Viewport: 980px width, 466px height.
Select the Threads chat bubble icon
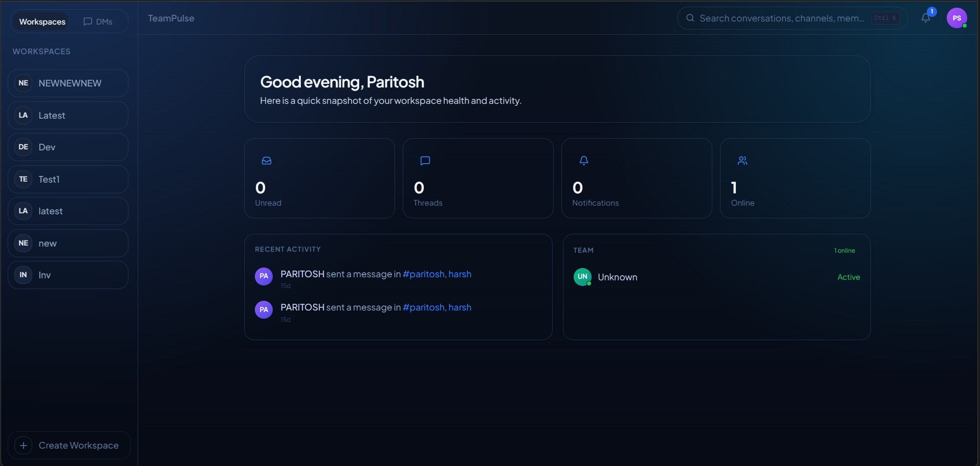point(425,161)
